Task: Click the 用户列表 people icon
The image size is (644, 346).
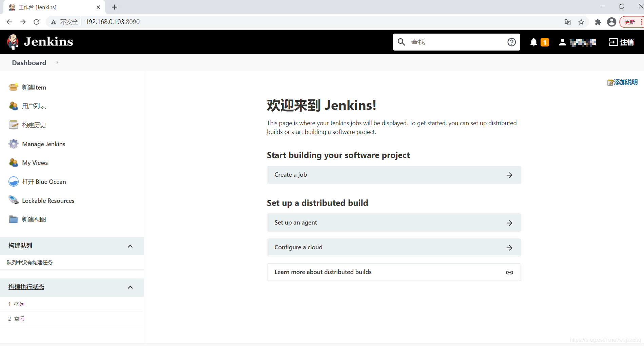Action: point(14,106)
